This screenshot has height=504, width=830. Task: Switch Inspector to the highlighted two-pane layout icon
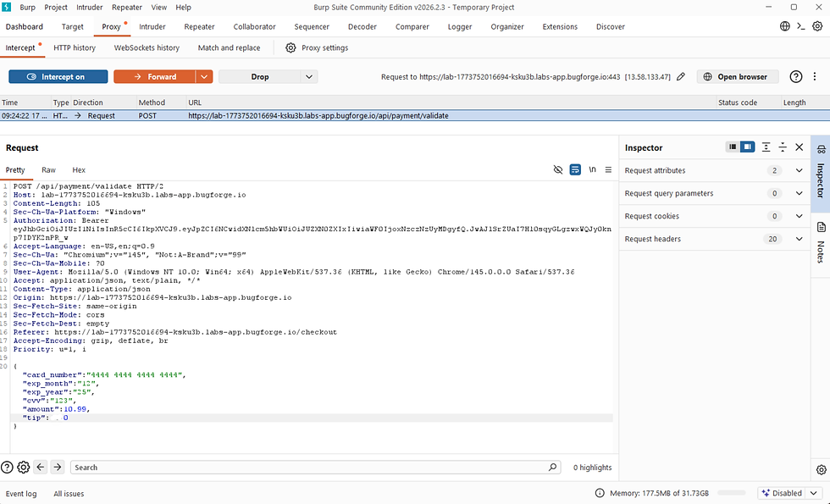[747, 147]
